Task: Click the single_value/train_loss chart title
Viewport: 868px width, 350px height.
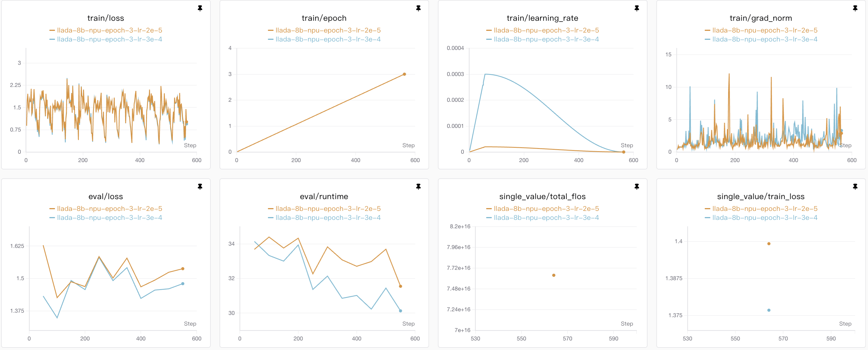Action: (761, 196)
